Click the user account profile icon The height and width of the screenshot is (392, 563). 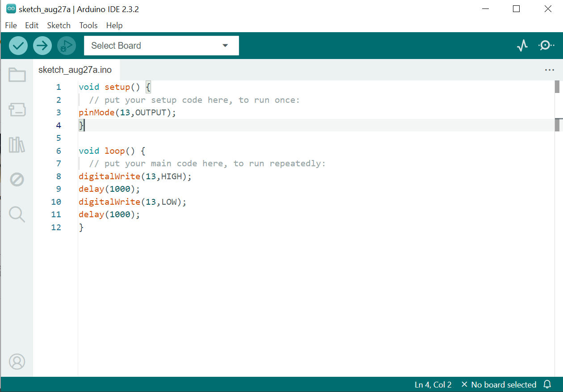tap(17, 362)
